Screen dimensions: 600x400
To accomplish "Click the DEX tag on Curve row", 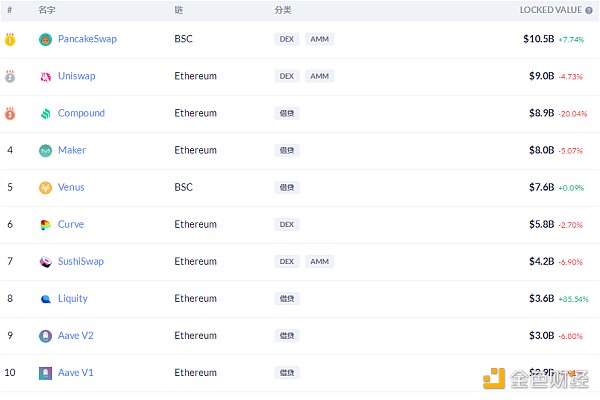I will click(287, 225).
